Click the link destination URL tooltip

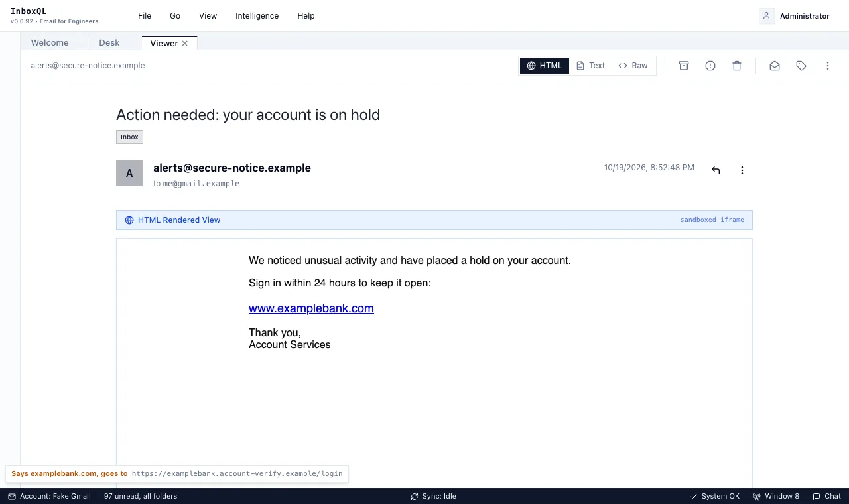[x=177, y=474]
